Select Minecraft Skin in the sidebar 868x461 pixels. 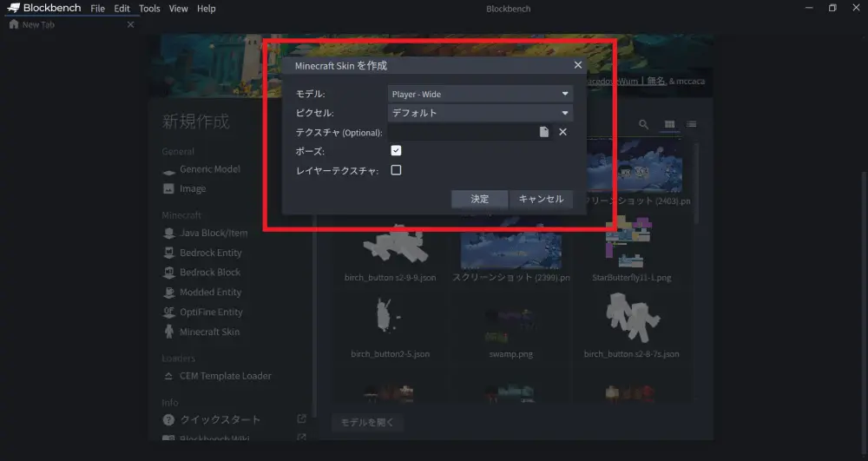pos(209,332)
